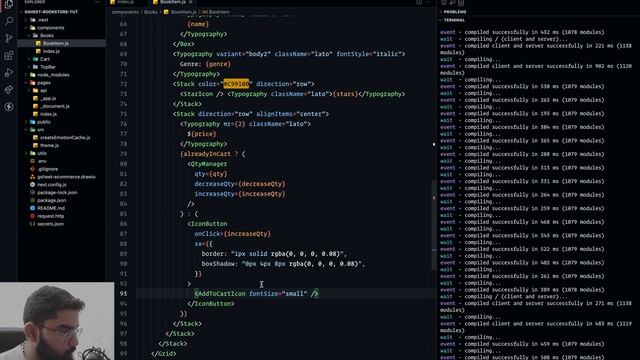
Task: Open package-lock.json file
Action: (x=57, y=193)
